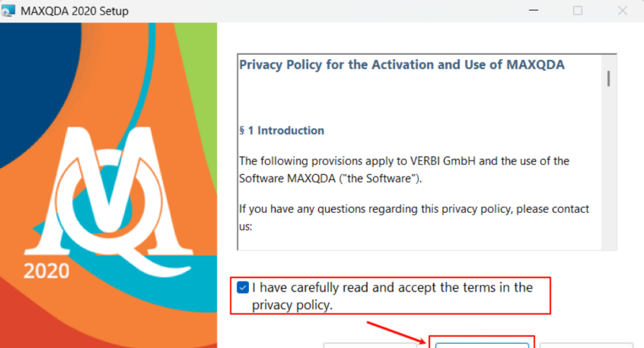The image size is (644, 348).
Task: Select the "§ 1 Introduction" section heading
Action: 282,131
